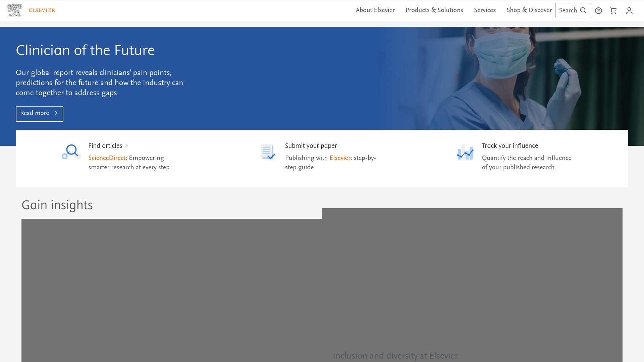Open the user account icon

[629, 11]
